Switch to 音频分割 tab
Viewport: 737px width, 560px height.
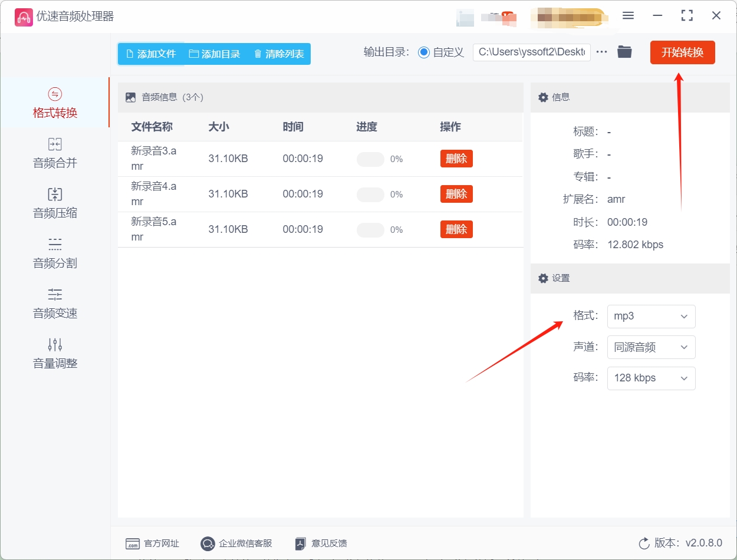click(x=55, y=253)
